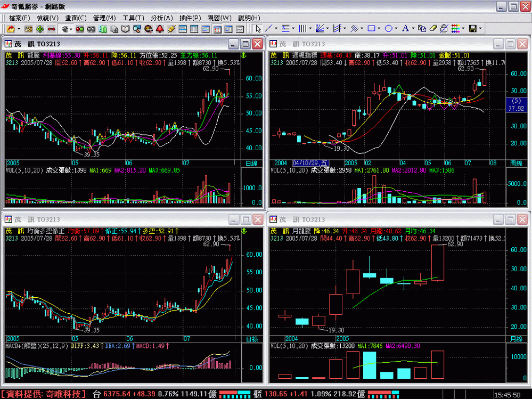
Task: Click the MACD+ indicator title text
Action: 38,346
